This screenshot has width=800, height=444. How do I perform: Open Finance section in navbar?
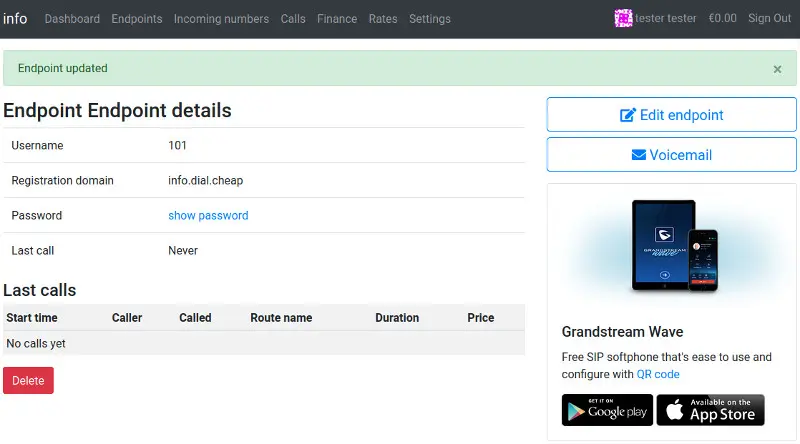point(337,18)
